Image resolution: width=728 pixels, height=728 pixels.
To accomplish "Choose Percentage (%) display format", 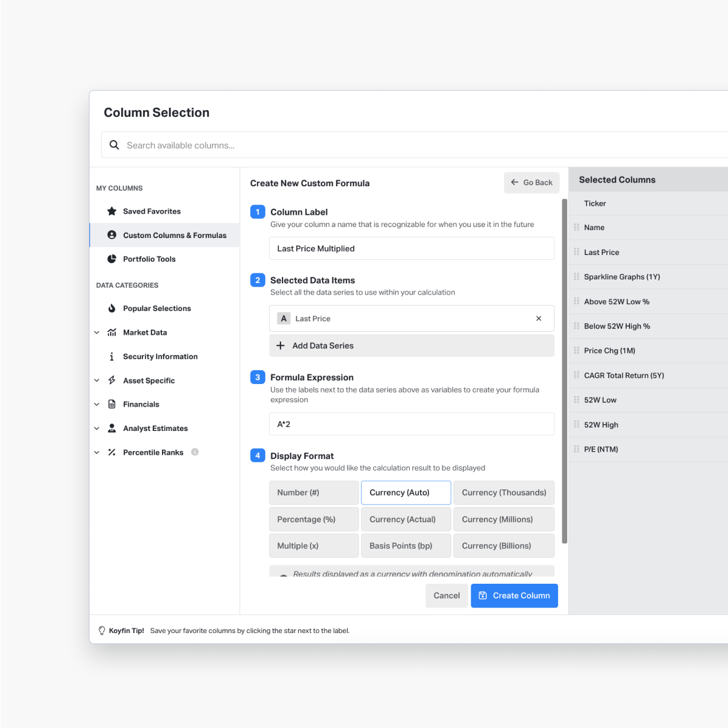I will [313, 519].
